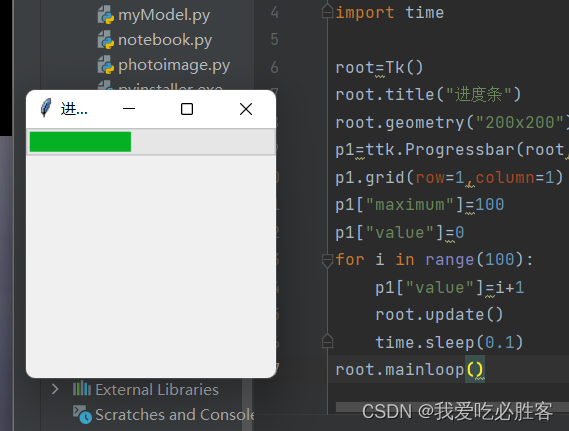This screenshot has height=431, width=569.
Task: Maximize the Tk progress bar window
Action: pyautogui.click(x=187, y=109)
